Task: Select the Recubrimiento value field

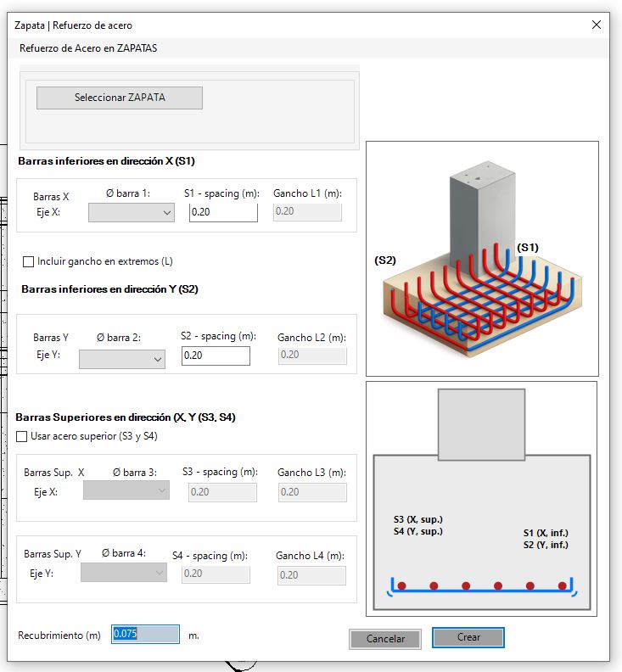Action: (x=145, y=634)
